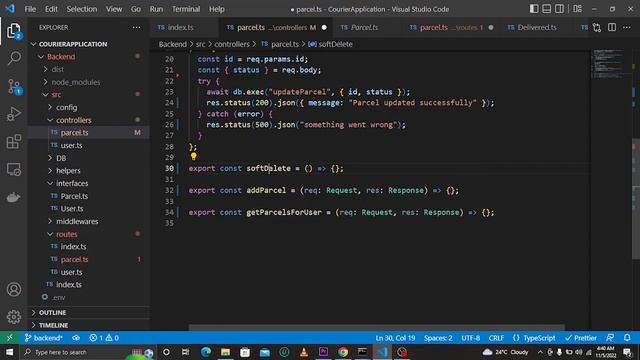Toggle the bottom panel layout
This screenshot has width=640, height=360.
click(547, 9)
